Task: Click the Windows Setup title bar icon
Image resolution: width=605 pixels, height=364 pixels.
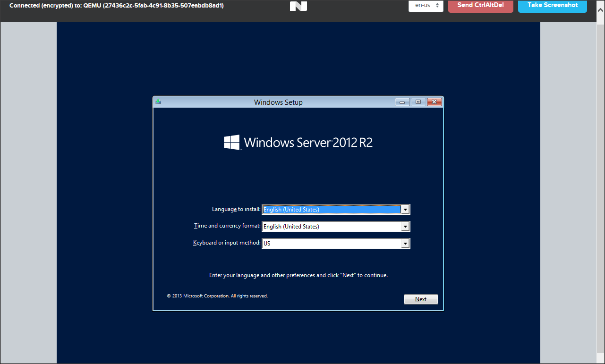Action: coord(158,102)
